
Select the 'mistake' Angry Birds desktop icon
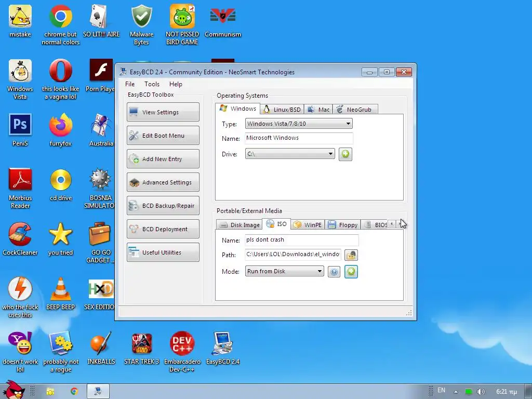20,21
